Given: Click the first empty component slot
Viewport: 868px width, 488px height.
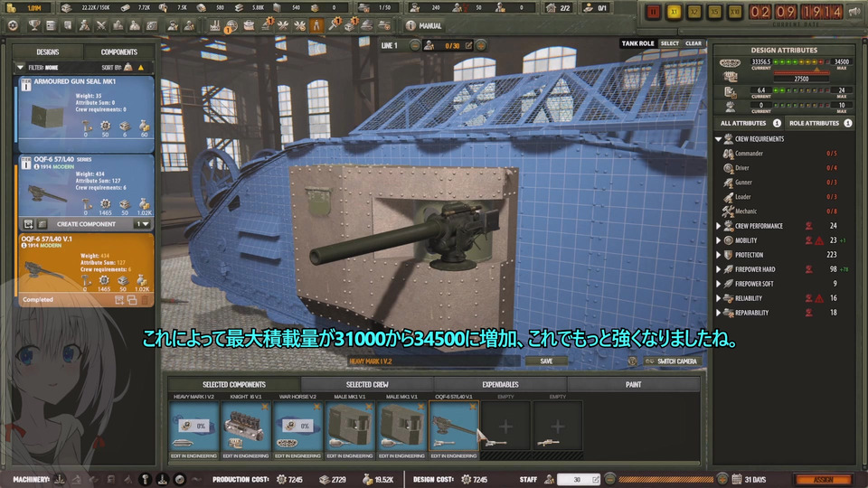Looking at the screenshot, I should pos(505,426).
